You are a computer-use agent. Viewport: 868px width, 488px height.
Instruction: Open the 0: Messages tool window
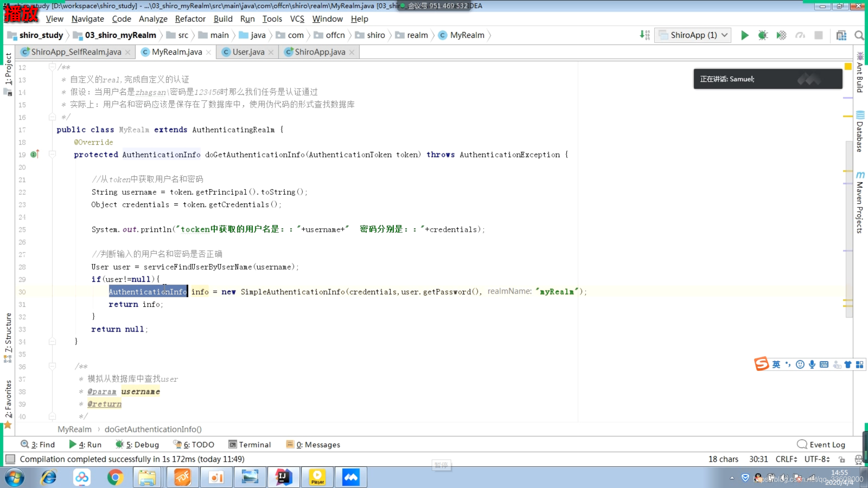(x=313, y=445)
